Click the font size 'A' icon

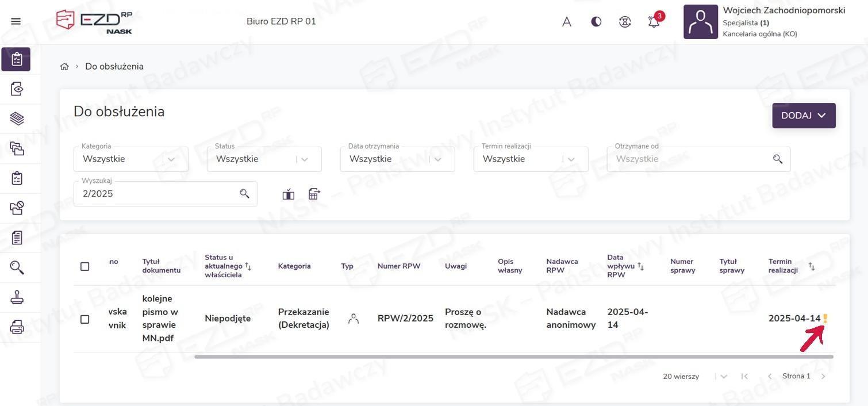567,22
